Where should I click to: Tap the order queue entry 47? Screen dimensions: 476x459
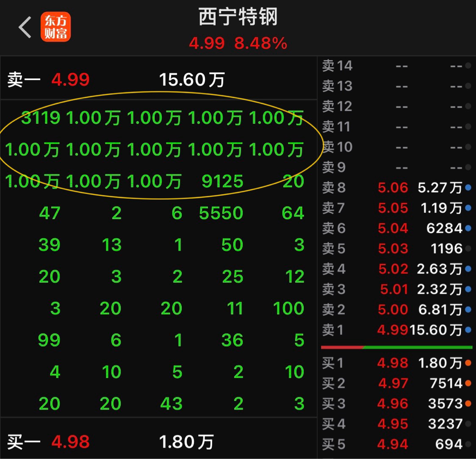tap(49, 213)
